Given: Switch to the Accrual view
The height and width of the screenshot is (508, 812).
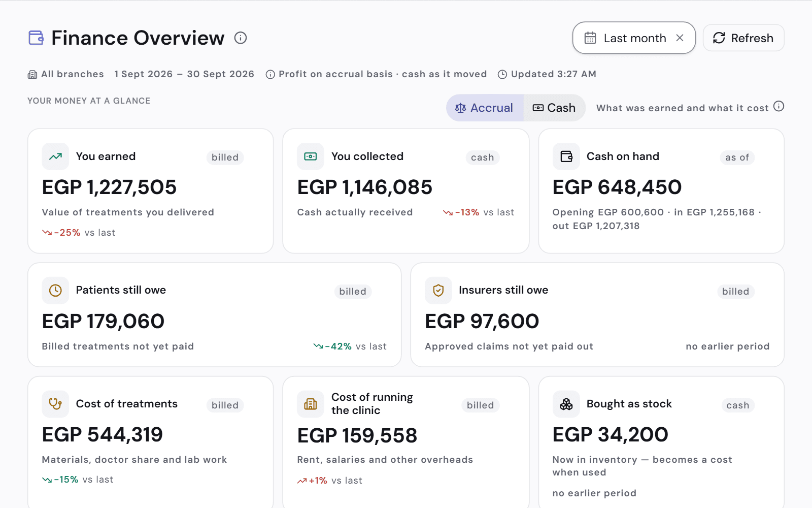Looking at the screenshot, I should point(485,108).
